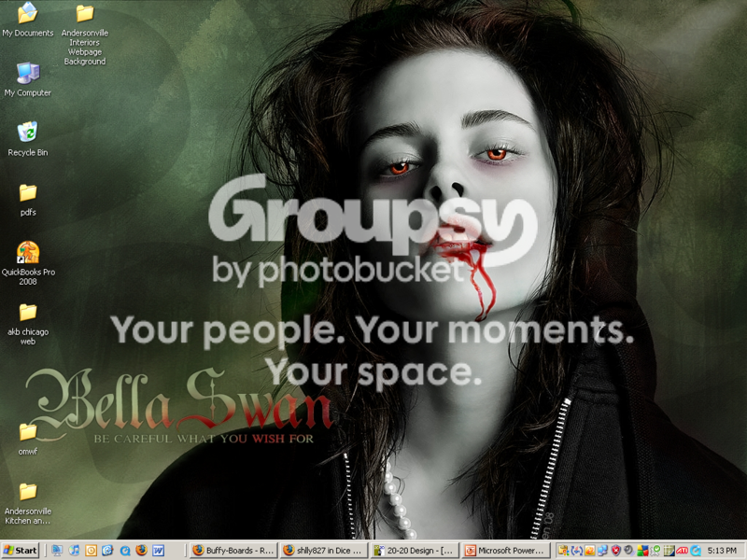The image size is (747, 560).
Task: Click the orange highlighted tray icon
Action: tap(590, 551)
